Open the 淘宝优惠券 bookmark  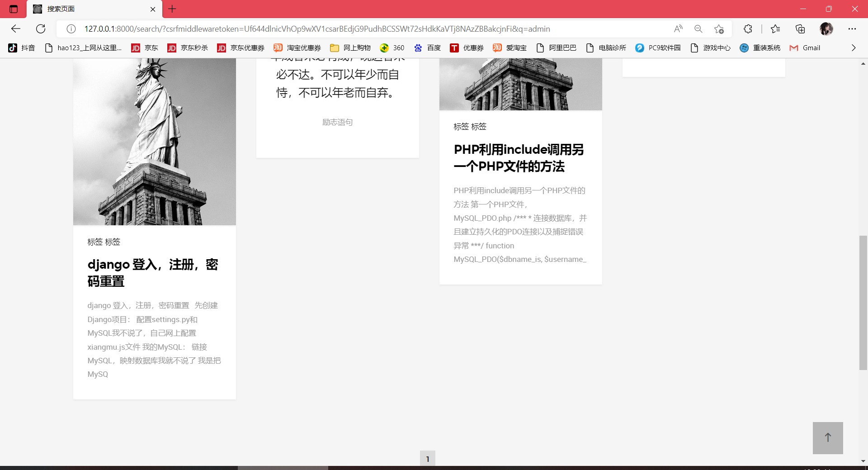[x=297, y=48]
